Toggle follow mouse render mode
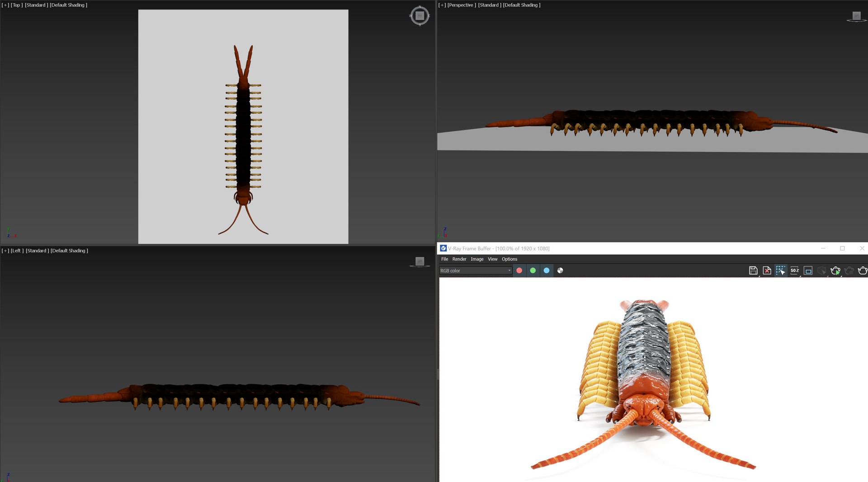The image size is (868, 482). click(x=781, y=271)
